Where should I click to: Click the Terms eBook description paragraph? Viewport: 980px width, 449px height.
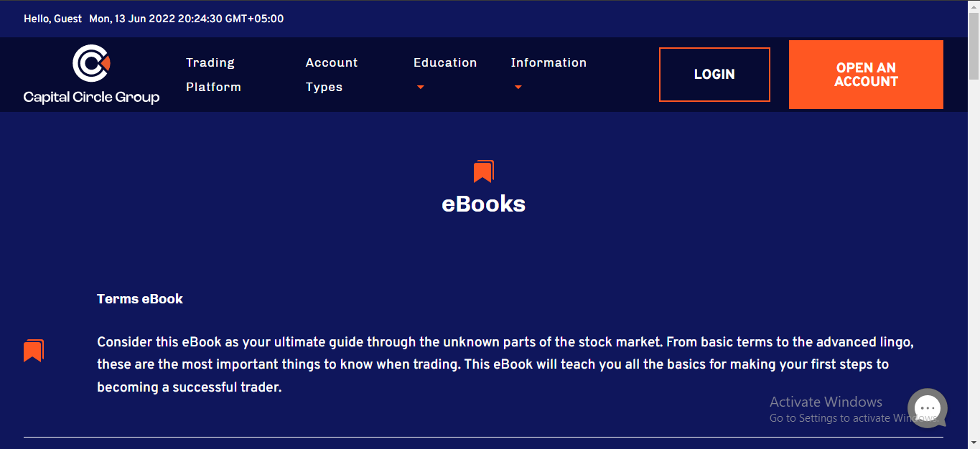(503, 364)
